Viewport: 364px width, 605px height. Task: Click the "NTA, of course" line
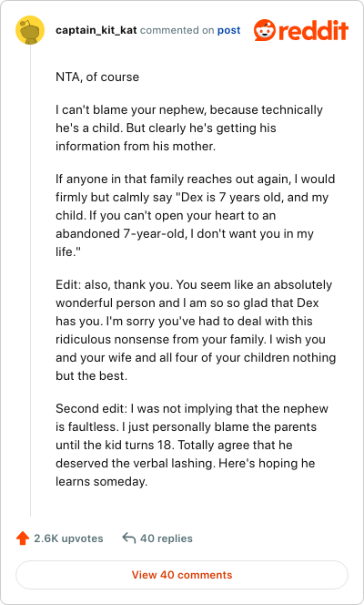click(97, 77)
